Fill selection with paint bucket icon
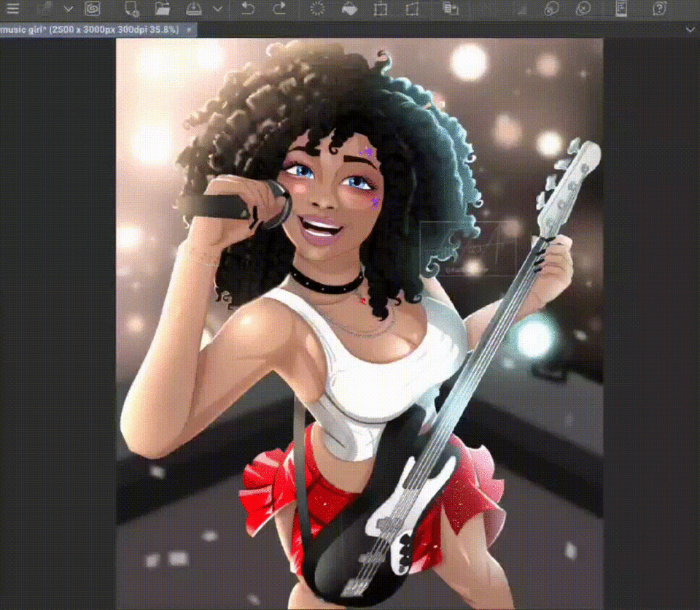Viewport: 700px width, 610px height. coord(349,9)
